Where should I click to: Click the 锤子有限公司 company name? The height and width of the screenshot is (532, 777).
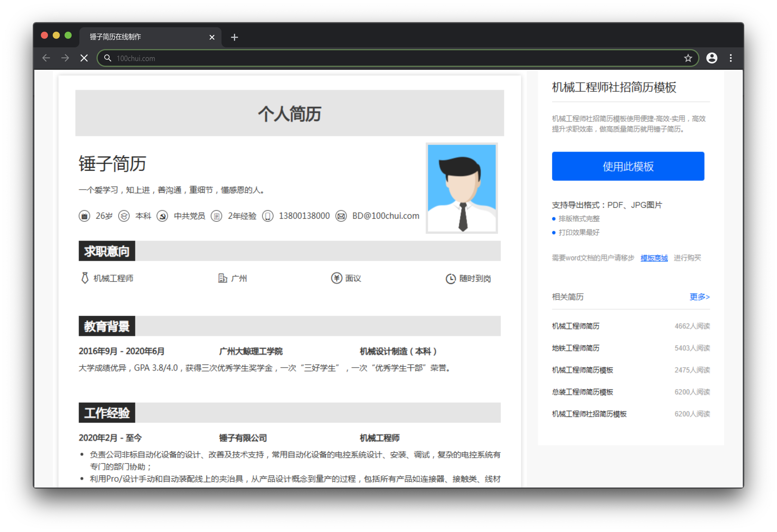pyautogui.click(x=243, y=438)
